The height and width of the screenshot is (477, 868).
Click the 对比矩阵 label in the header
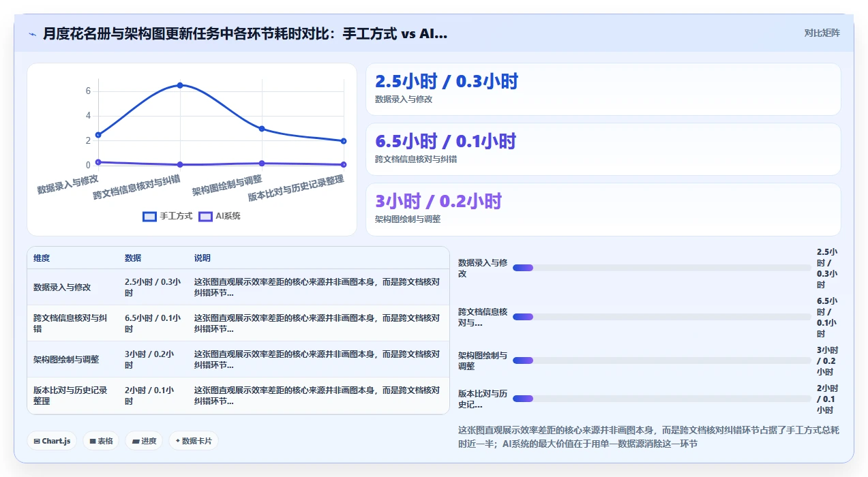[822, 33]
